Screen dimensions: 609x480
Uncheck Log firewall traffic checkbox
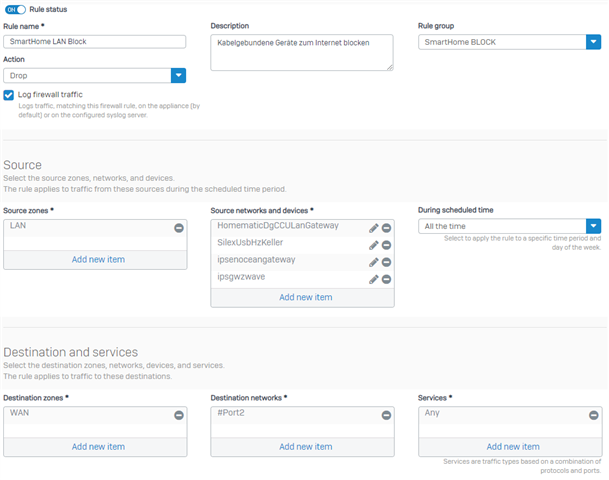click(x=9, y=95)
